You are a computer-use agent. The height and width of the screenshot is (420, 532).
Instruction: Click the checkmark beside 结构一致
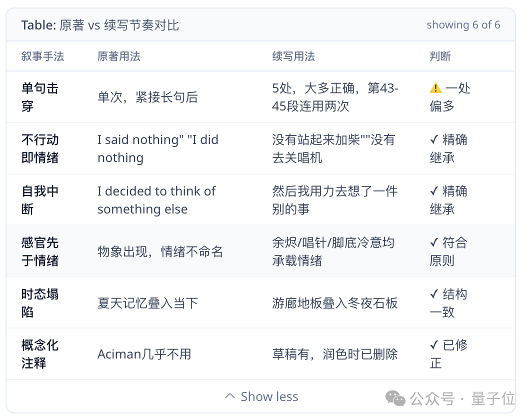pos(434,294)
